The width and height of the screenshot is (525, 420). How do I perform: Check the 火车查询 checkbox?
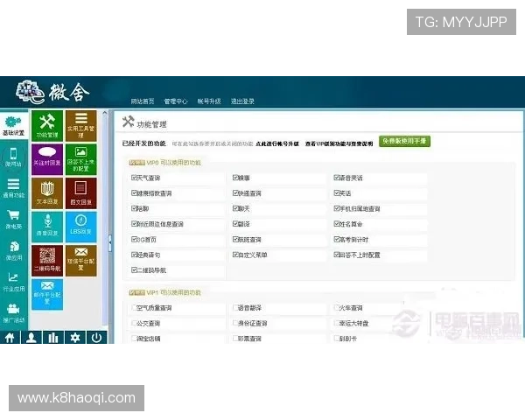pyautogui.click(x=337, y=307)
